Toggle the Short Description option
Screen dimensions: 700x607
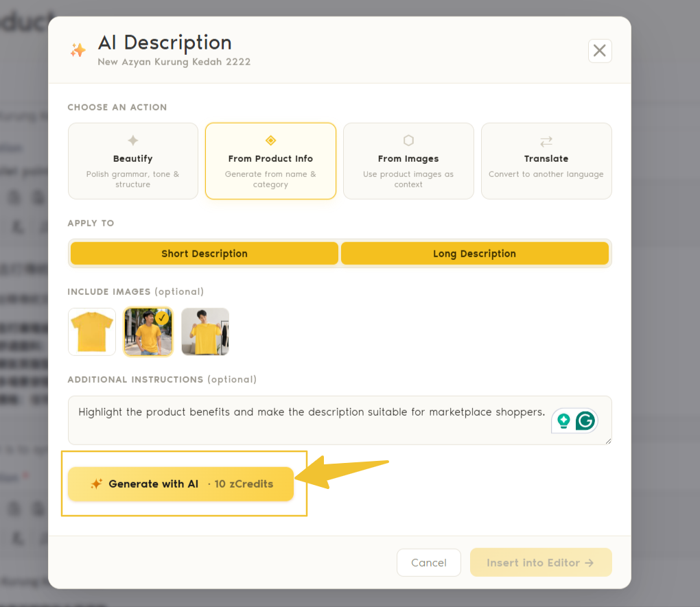(x=205, y=254)
